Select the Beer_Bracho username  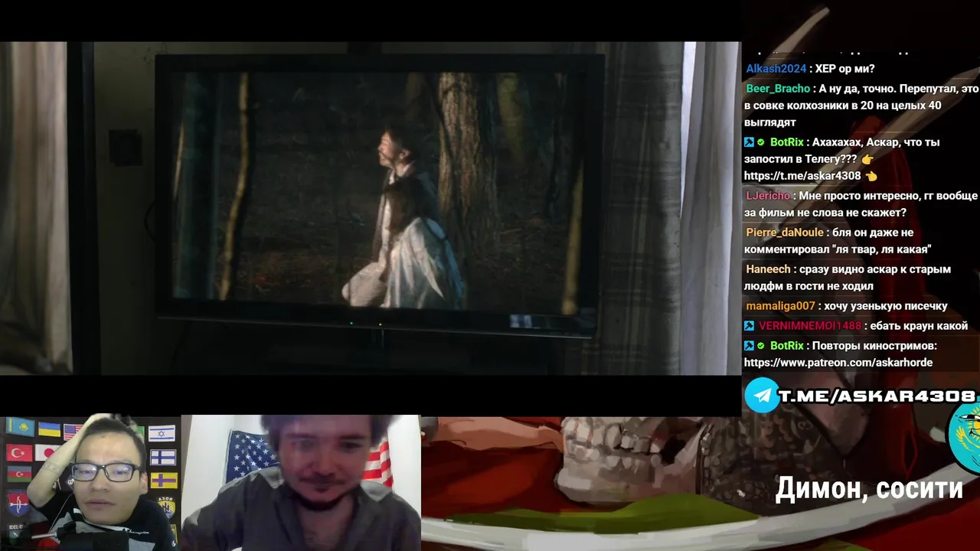coord(778,89)
